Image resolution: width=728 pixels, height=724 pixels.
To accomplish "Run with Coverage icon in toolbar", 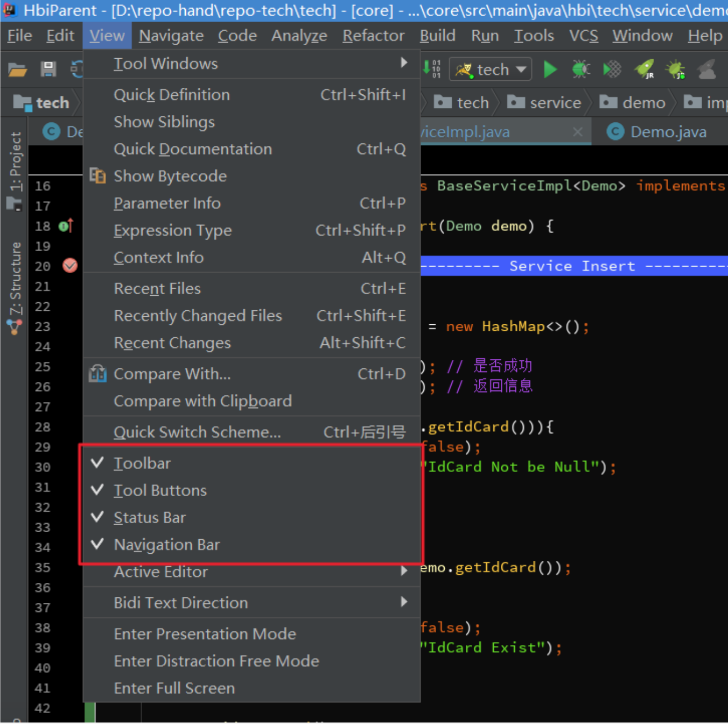I will pyautogui.click(x=612, y=69).
